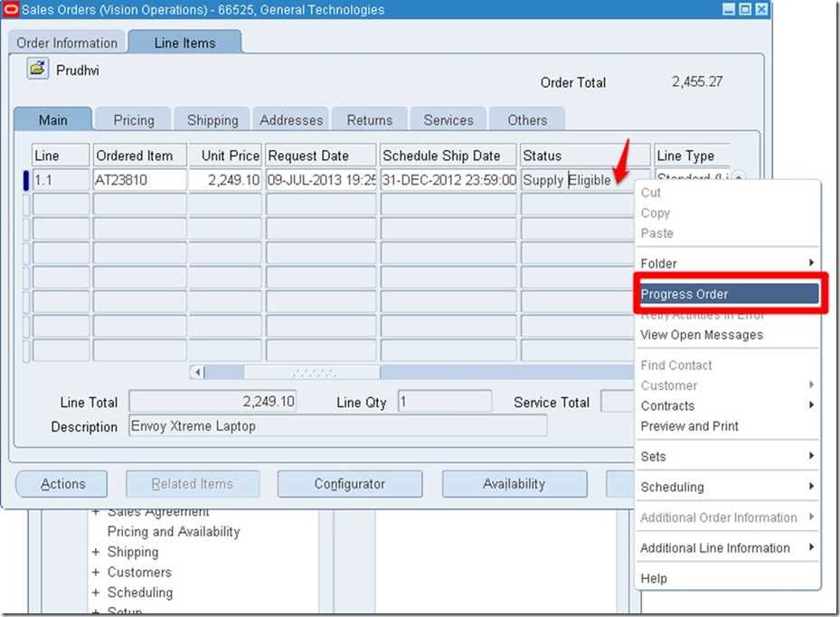
Task: Click the Oracle window icon in title bar
Action: click(10, 9)
